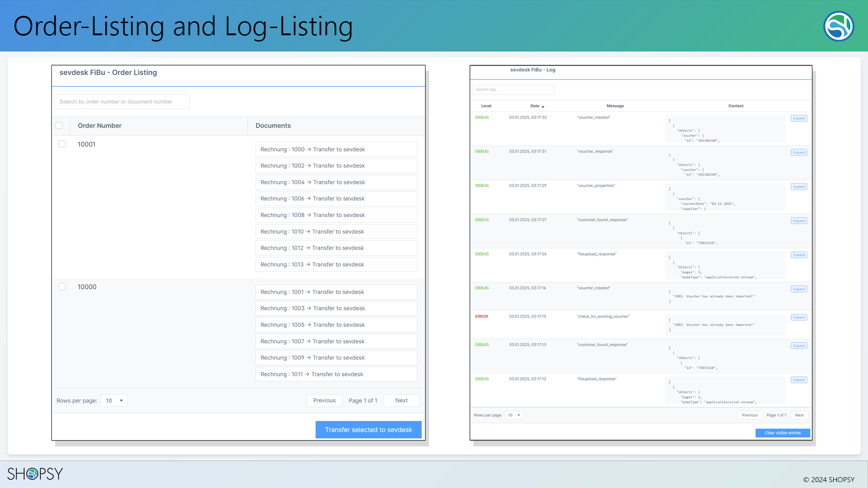Expand context of 03:17:32 voucher_created log
Screen dimensions: 868x488
(799, 118)
